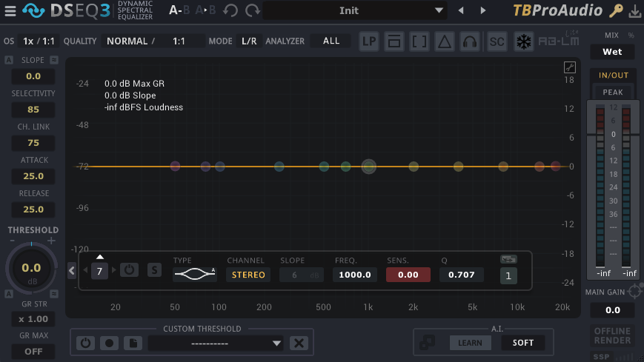Toggle the LP linear phase button
Screen dimensions: 644x362
369,41
